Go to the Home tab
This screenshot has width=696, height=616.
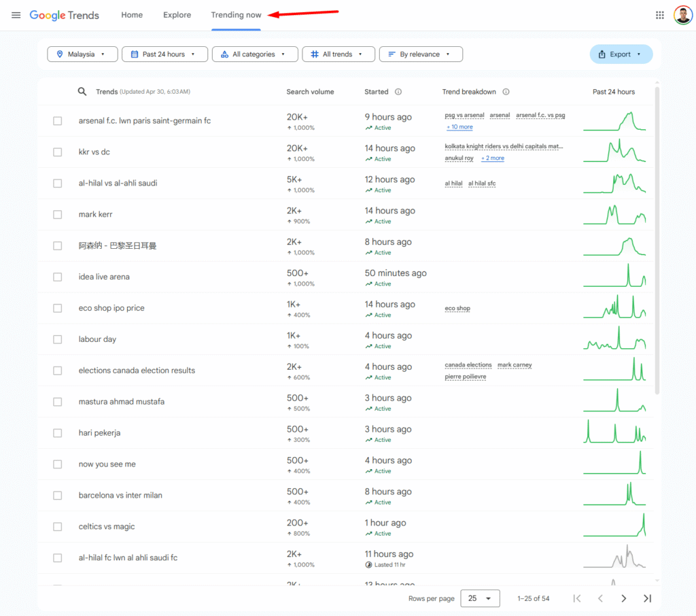click(x=132, y=15)
